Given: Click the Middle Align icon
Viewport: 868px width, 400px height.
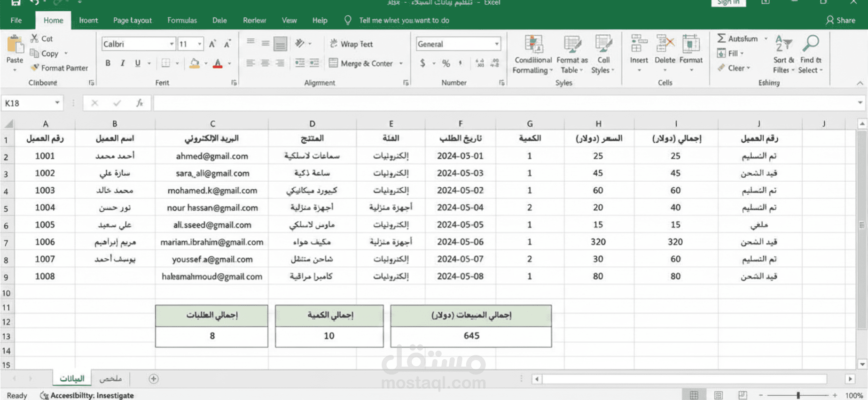Looking at the screenshot, I should coord(266,43).
